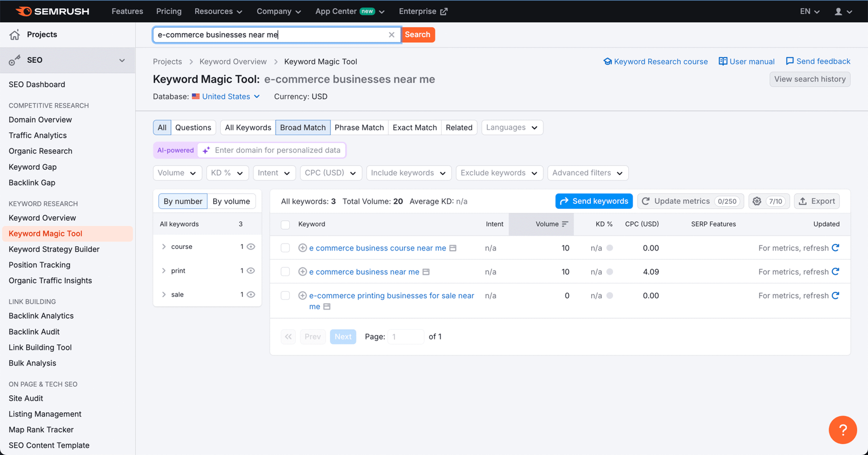Viewport: 868px width, 455px height.
Task: Open the CPC (USD) filter dropdown
Action: pos(331,173)
